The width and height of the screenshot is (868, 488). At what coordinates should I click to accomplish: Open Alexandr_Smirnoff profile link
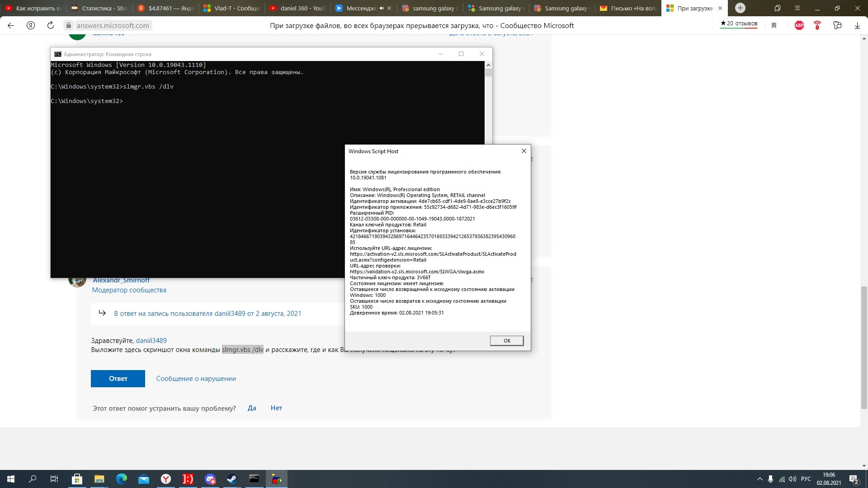pos(121,280)
